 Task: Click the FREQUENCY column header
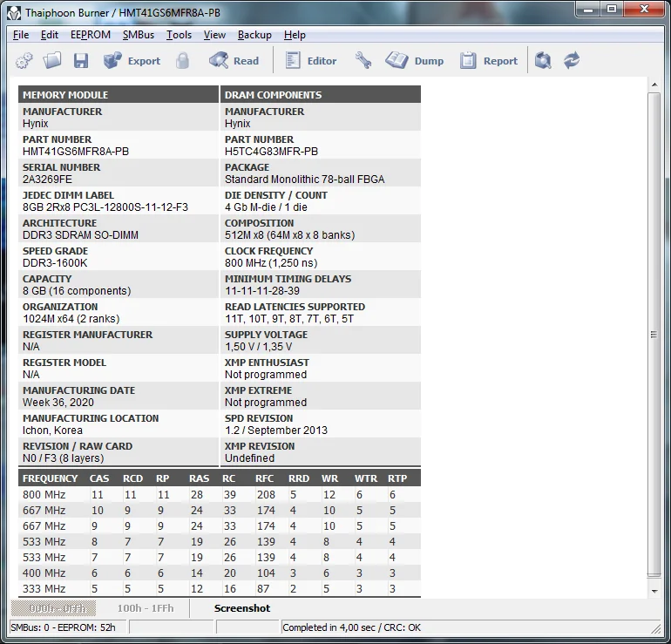(50, 478)
